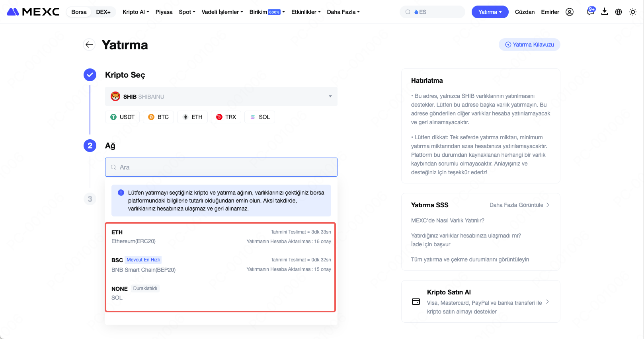644x339 pixels.
Task: Select the TRX quick coin chip
Action: pyautogui.click(x=226, y=117)
